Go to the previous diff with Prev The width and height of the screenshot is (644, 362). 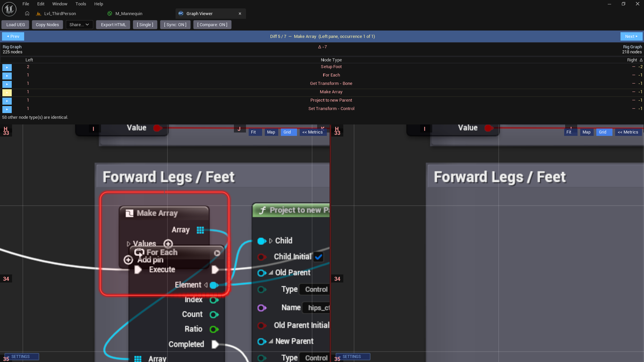click(13, 37)
